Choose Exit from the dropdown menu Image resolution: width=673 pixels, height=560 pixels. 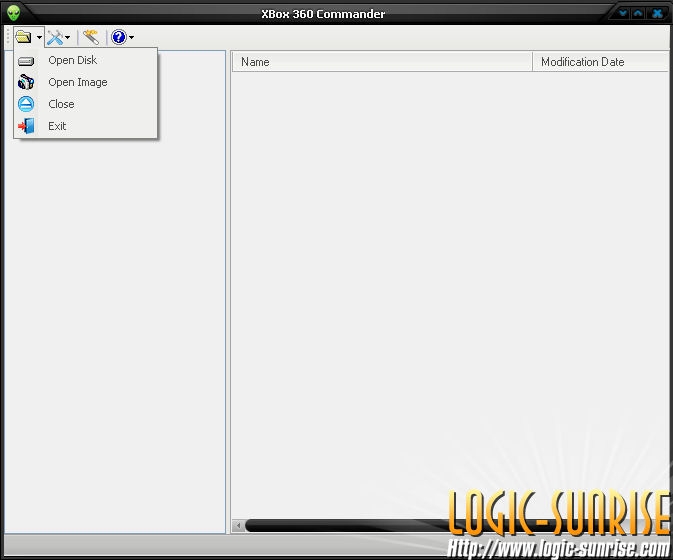85,126
